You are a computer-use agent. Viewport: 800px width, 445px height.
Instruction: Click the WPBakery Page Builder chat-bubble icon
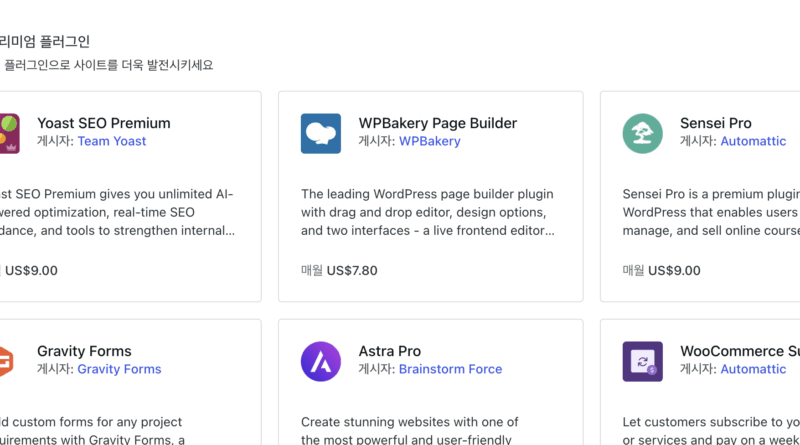click(321, 134)
